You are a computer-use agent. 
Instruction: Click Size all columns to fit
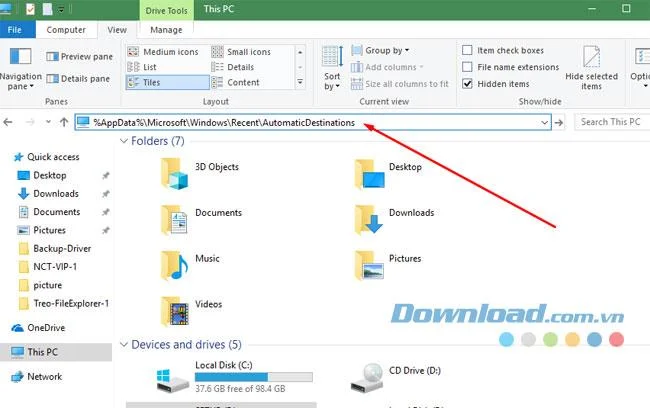tap(400, 84)
